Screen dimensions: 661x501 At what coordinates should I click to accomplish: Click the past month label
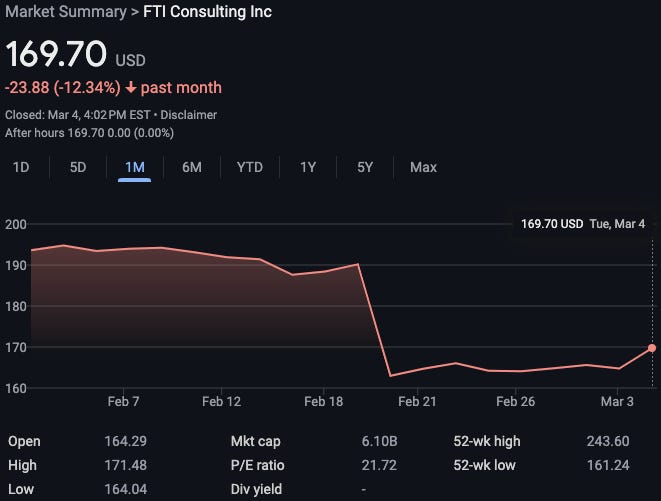click(181, 88)
